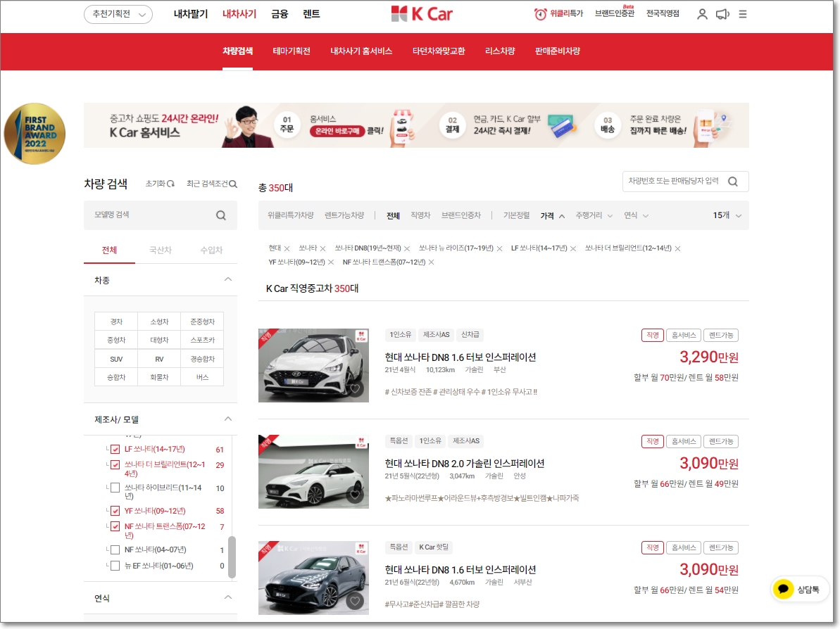
Task: Remove the 쏘나타 filter tag
Action: [322, 248]
